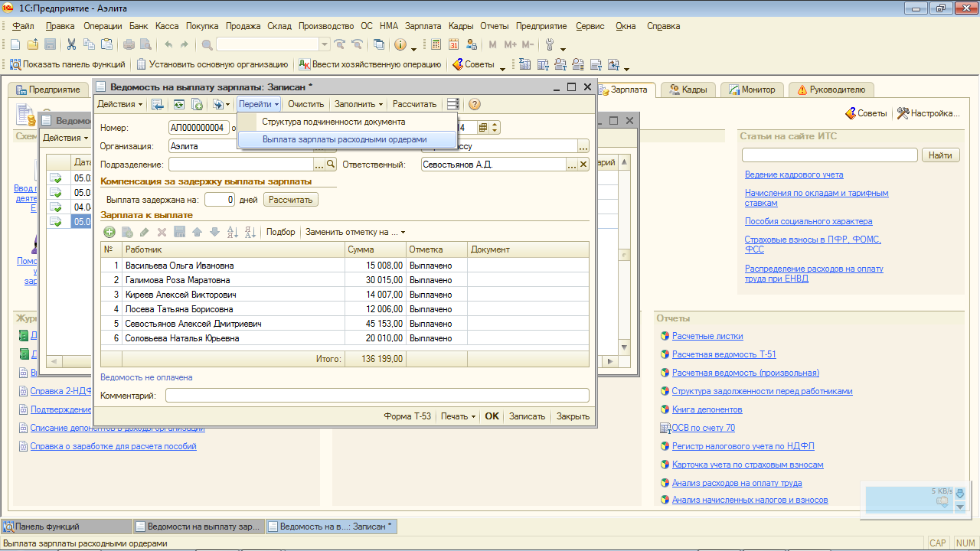
Task: Open the Calendar icon
Action: pyautogui.click(x=453, y=44)
